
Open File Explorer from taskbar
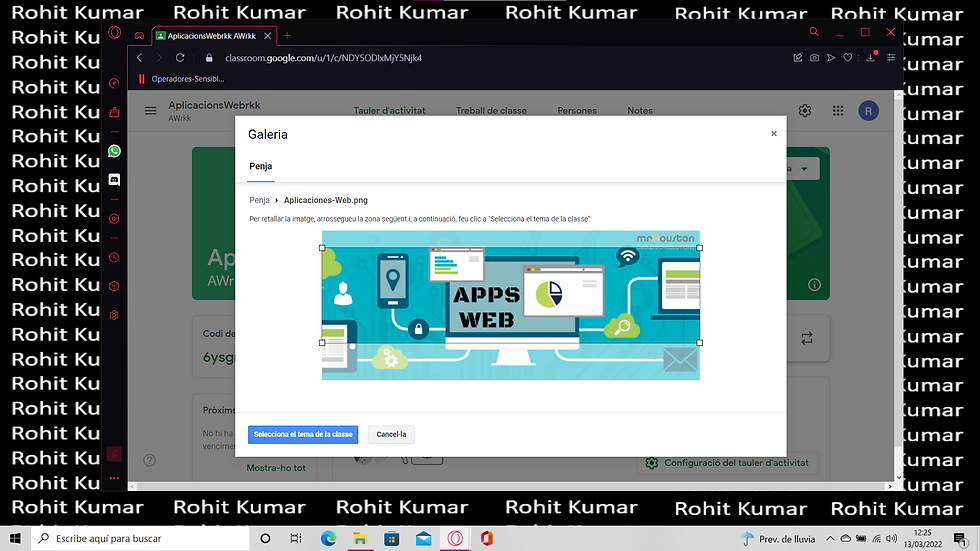coord(360,539)
